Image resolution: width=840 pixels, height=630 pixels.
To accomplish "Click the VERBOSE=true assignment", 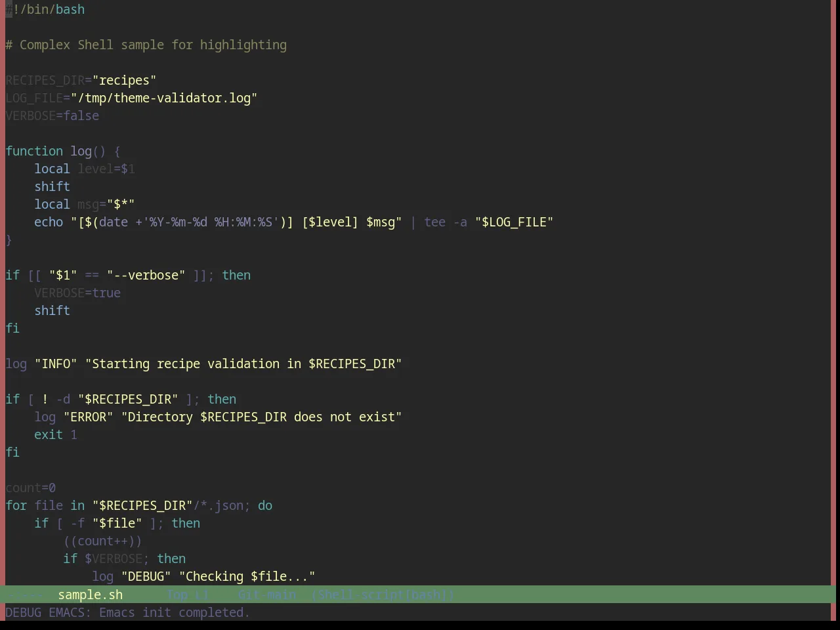I will click(77, 293).
